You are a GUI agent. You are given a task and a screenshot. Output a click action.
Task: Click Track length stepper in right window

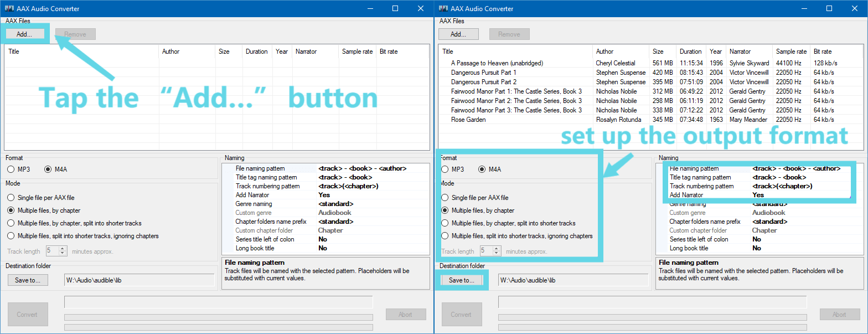coord(490,251)
